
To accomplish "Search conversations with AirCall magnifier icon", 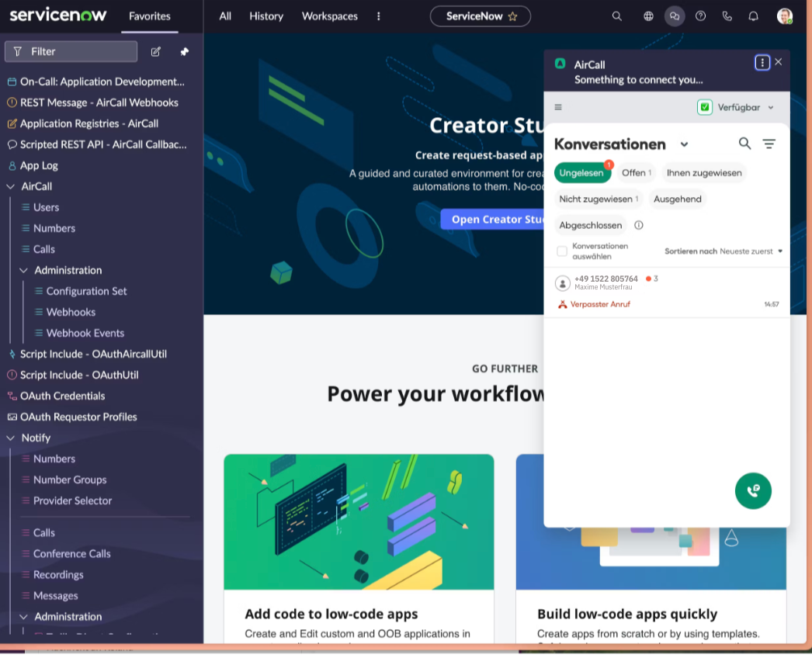I will coord(744,144).
